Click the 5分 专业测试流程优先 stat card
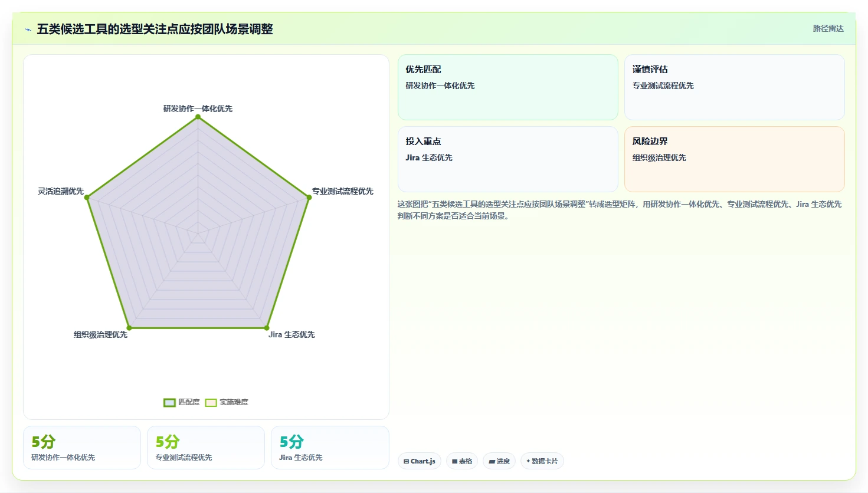The height and width of the screenshot is (493, 868). 206,448
